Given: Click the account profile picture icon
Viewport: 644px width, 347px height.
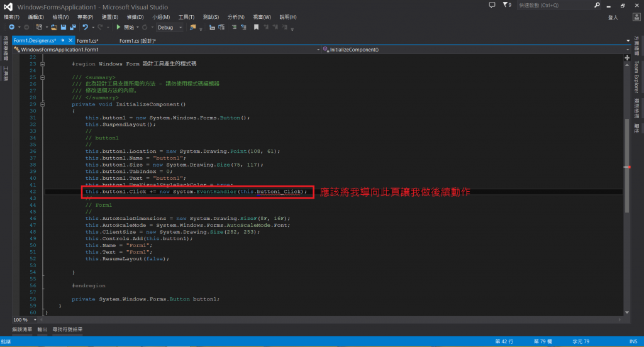Looking at the screenshot, I should [636, 17].
